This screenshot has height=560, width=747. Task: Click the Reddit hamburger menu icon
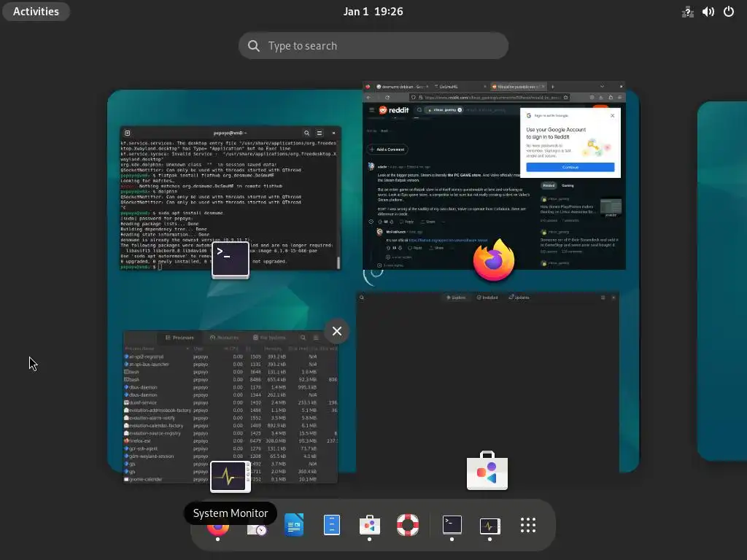pyautogui.click(x=371, y=110)
